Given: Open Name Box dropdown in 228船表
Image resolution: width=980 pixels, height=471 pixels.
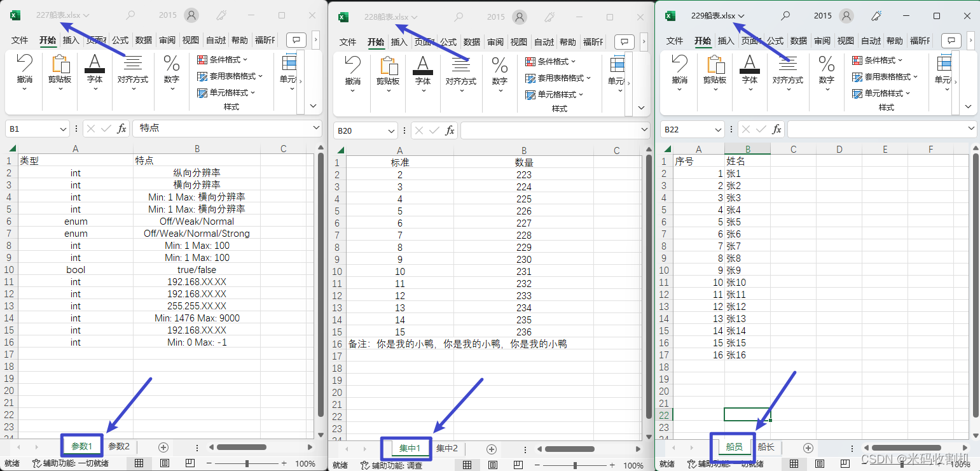Looking at the screenshot, I should (x=391, y=130).
